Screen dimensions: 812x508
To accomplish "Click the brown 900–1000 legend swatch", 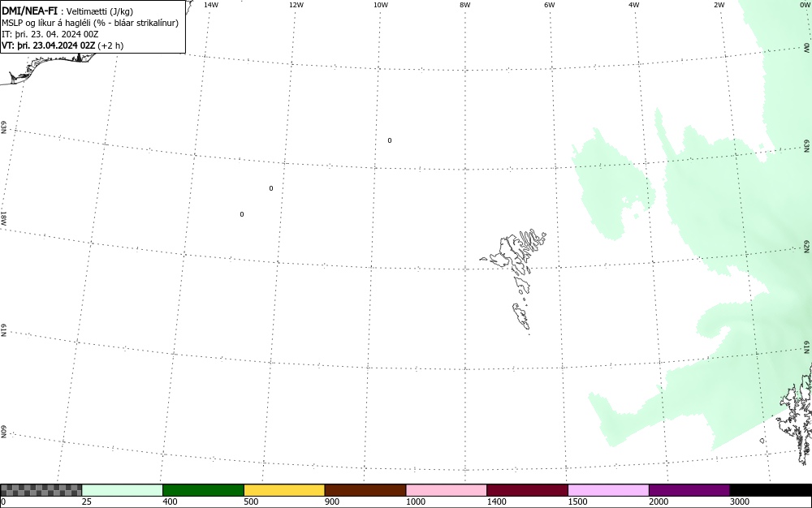I will pyautogui.click(x=365, y=490).
